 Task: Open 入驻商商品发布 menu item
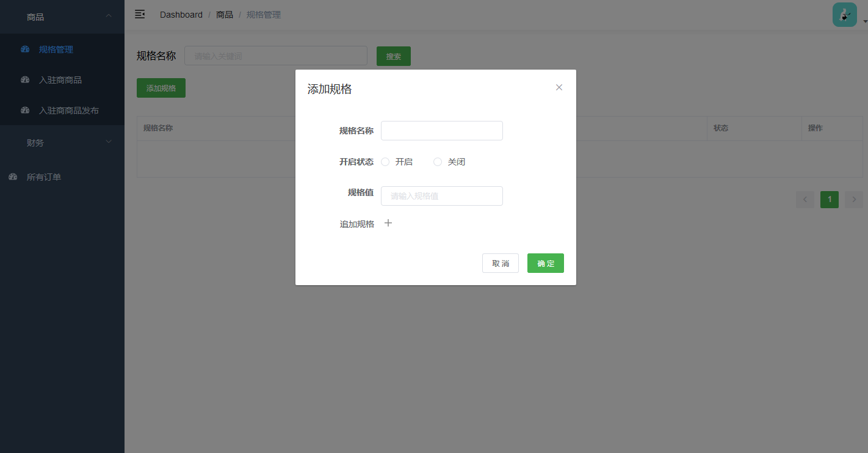click(68, 111)
